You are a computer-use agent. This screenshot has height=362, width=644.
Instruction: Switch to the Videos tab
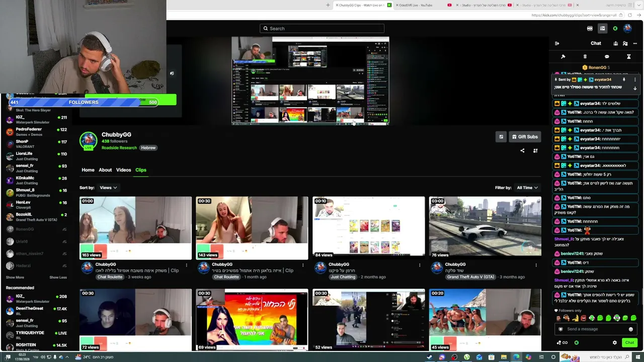[x=123, y=170]
